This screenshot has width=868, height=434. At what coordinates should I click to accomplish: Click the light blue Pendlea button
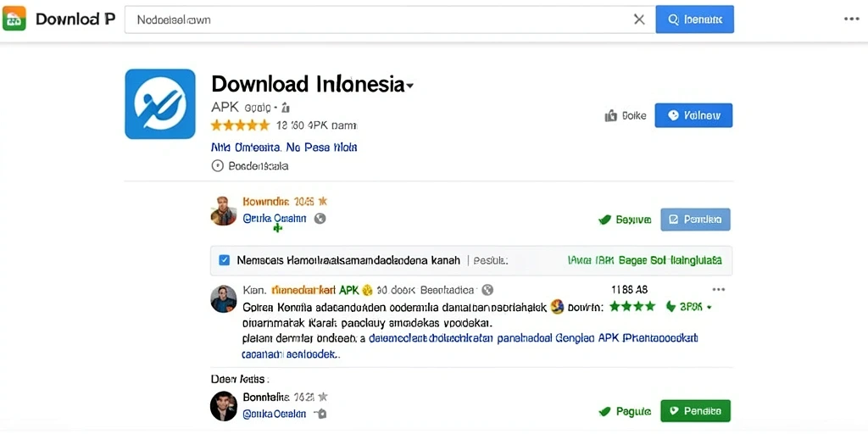click(695, 220)
